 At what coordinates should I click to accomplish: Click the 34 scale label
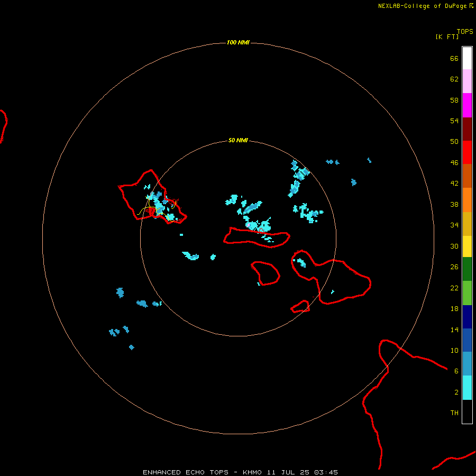pos(454,225)
